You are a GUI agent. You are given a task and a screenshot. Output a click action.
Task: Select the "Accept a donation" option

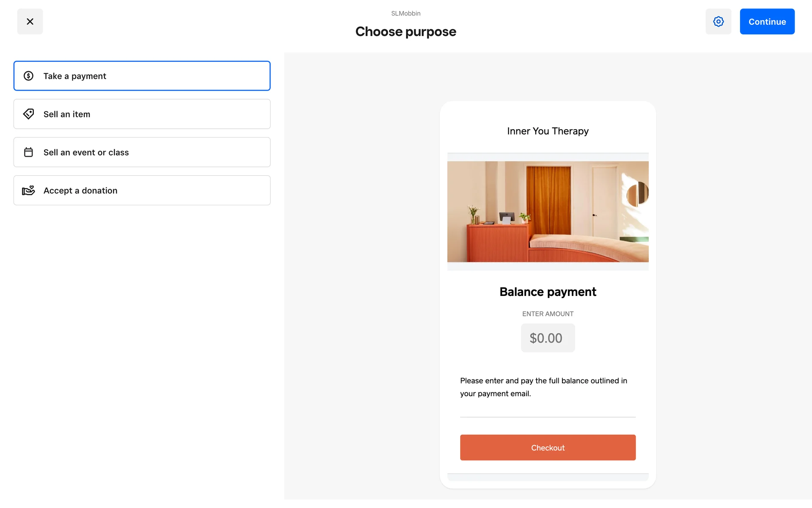[142, 190]
